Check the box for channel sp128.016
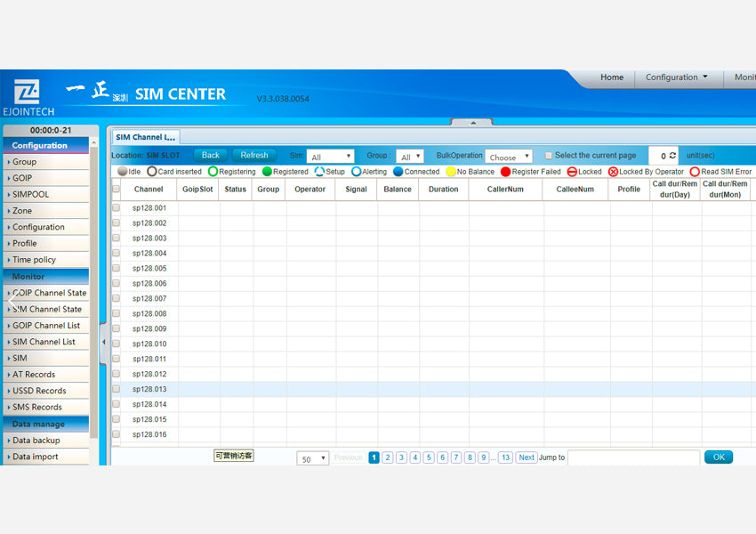The image size is (756, 534). pos(117,434)
